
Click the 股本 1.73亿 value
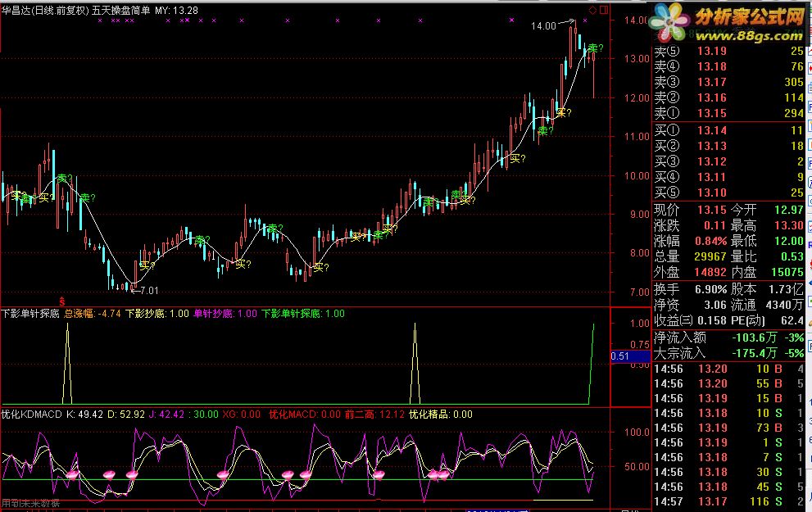point(768,289)
